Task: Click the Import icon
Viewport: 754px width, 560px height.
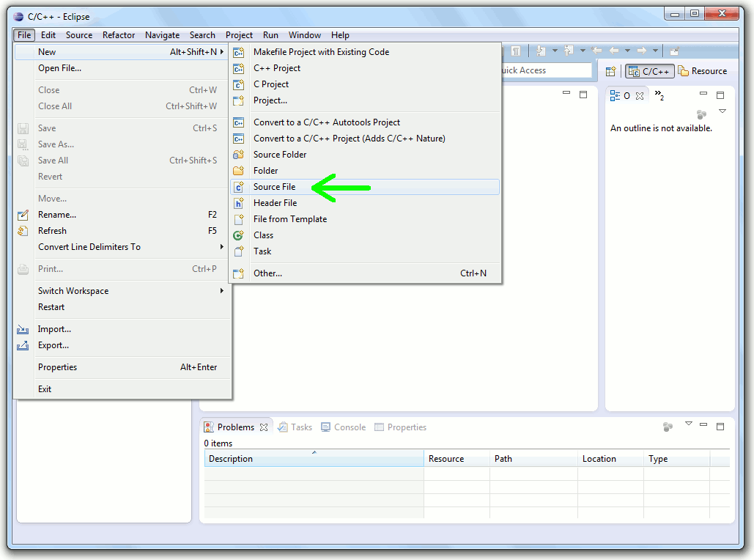Action: pyautogui.click(x=23, y=330)
